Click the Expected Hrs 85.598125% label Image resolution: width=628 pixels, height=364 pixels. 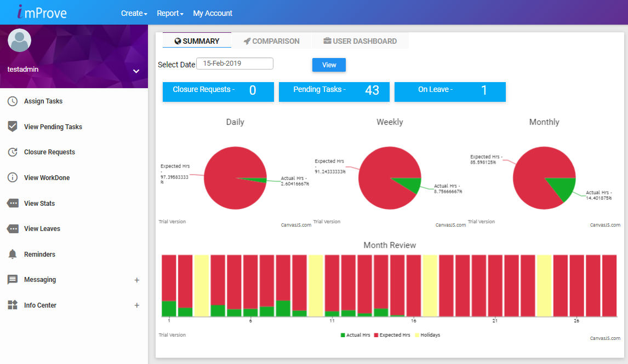pos(486,160)
